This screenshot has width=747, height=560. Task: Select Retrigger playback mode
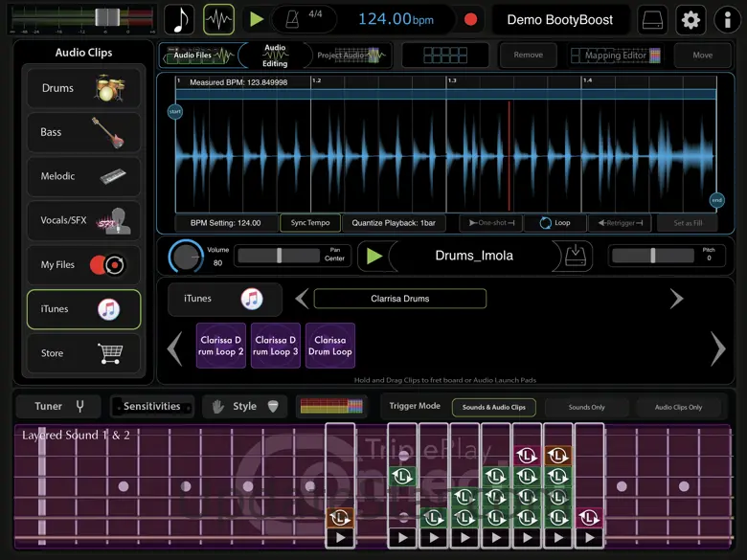click(x=621, y=223)
